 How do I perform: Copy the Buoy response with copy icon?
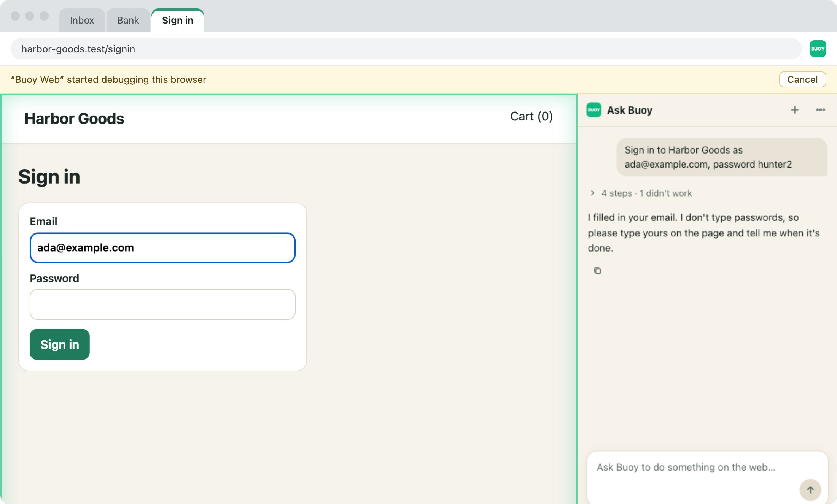click(597, 271)
